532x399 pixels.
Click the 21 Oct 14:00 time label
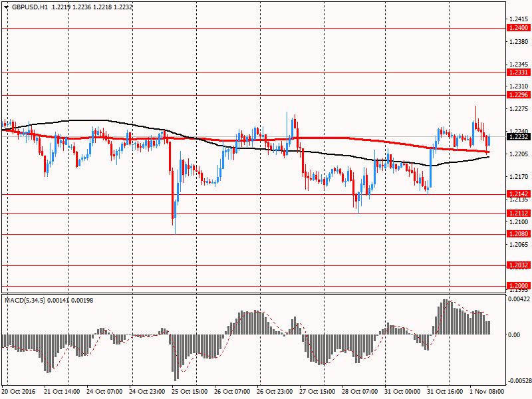[62, 392]
